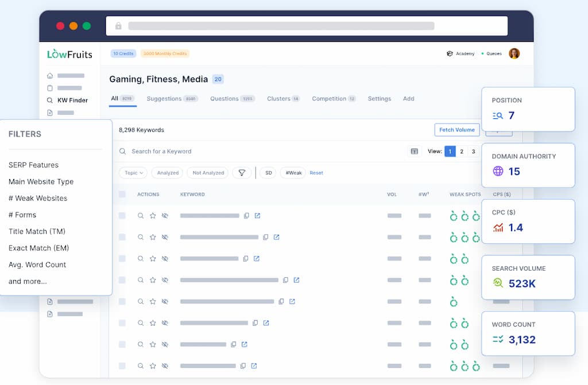Click the 2000 Monthly Credits badge
588x385 pixels.
pyautogui.click(x=165, y=53)
